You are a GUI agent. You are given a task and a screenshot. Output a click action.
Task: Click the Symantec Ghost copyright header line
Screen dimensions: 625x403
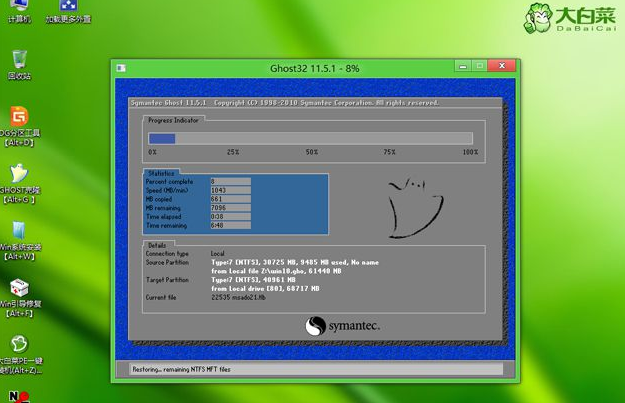(285, 103)
